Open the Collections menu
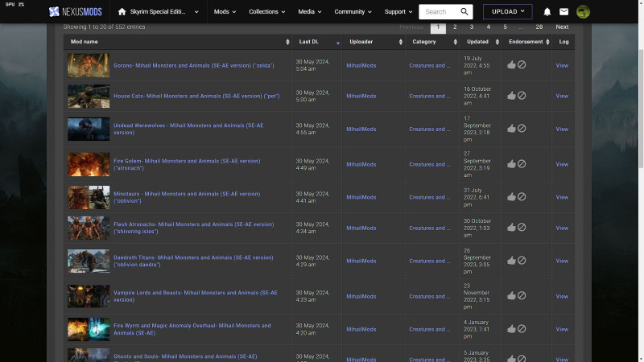This screenshot has width=644, height=362. click(x=267, y=12)
